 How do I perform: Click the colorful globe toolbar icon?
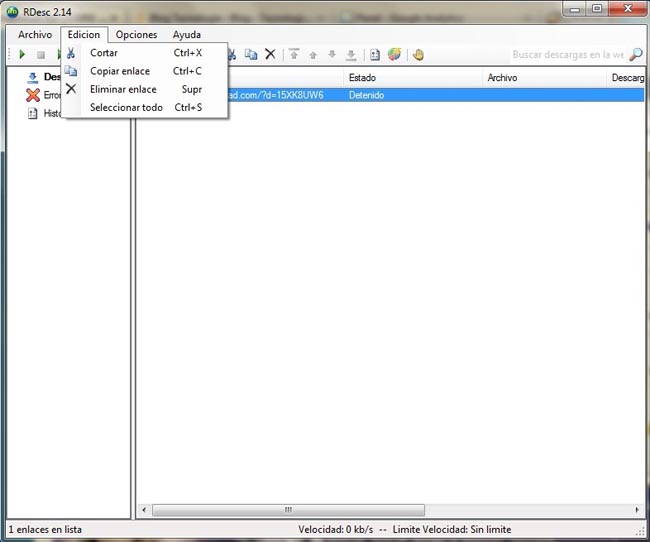tap(394, 54)
